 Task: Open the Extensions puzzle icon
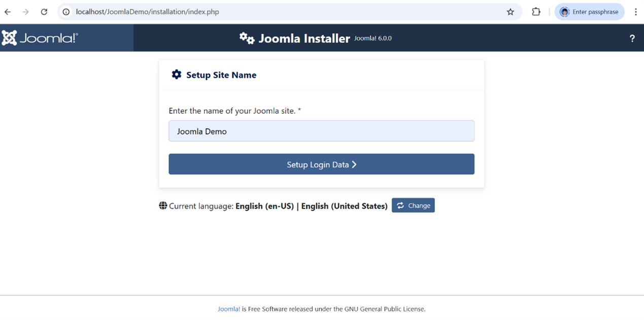[x=536, y=12]
